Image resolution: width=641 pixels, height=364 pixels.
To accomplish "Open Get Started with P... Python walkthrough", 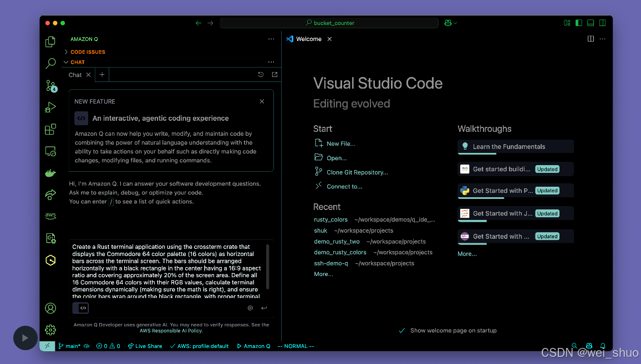I will pos(516,191).
